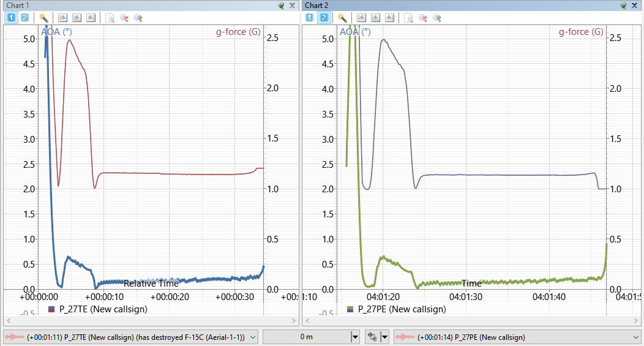Click bottom X-axis chart icon in Chart 1
The width and height of the screenshot is (644, 346).
pyautogui.click(x=77, y=18)
